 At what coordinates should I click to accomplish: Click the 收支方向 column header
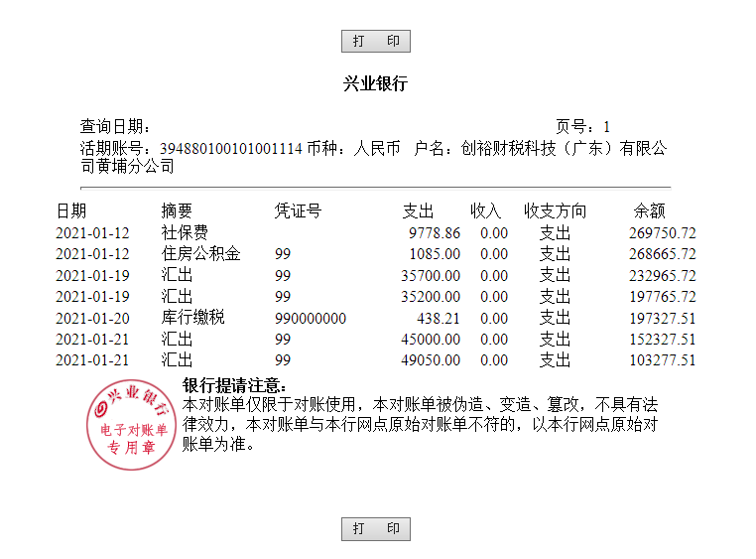coord(555,210)
